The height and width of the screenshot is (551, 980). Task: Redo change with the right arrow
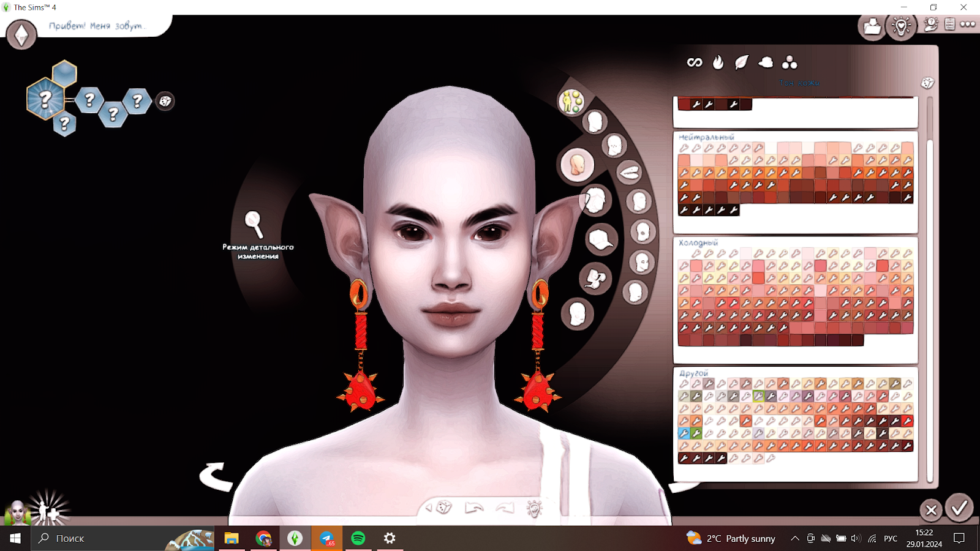tap(505, 508)
